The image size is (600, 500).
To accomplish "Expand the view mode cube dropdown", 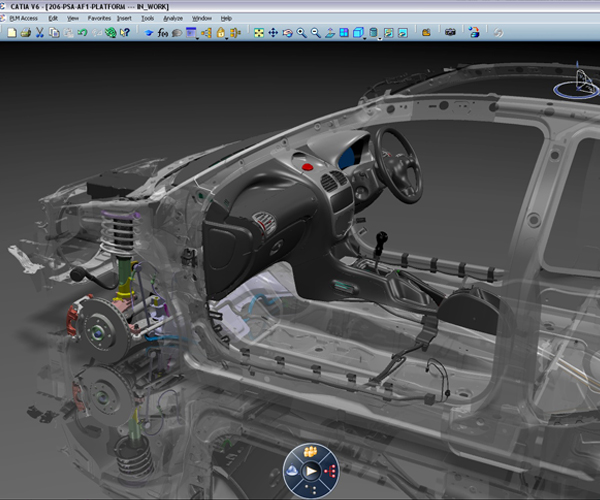I will (x=365, y=36).
